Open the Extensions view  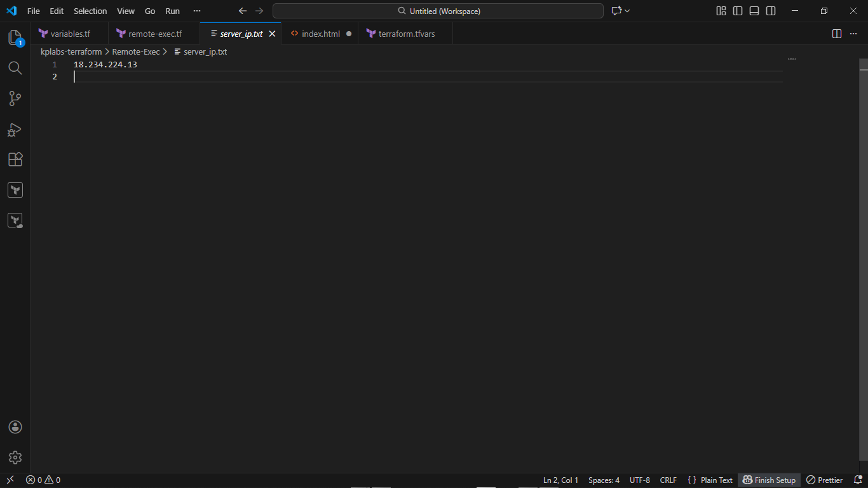(x=15, y=159)
